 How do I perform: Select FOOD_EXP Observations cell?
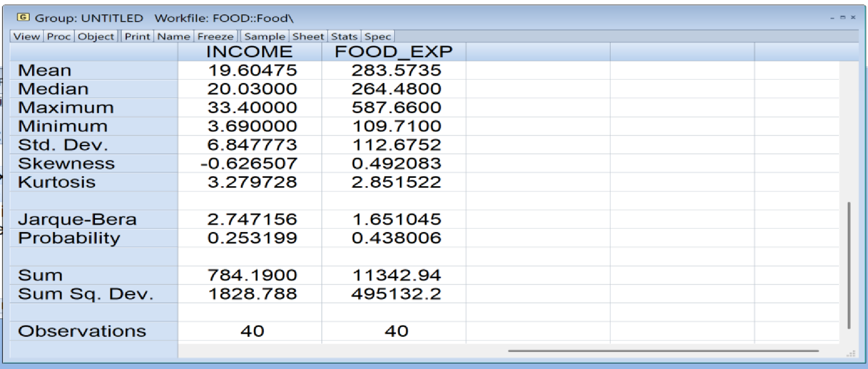[396, 331]
